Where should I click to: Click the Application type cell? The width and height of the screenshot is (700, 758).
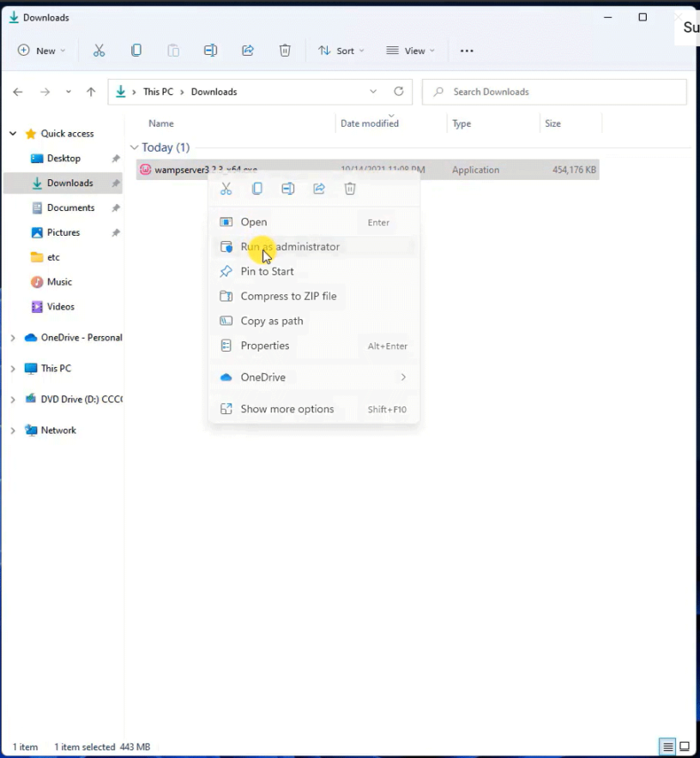475,170
